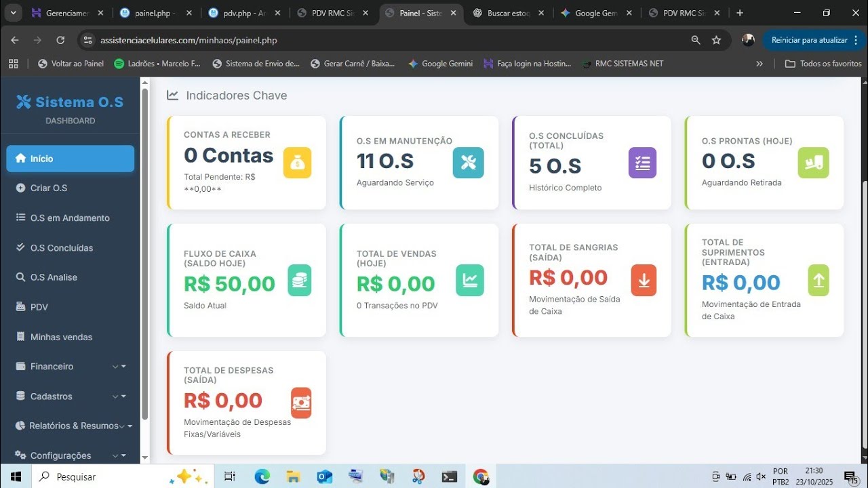Open a new browser tab

pyautogui.click(x=740, y=13)
